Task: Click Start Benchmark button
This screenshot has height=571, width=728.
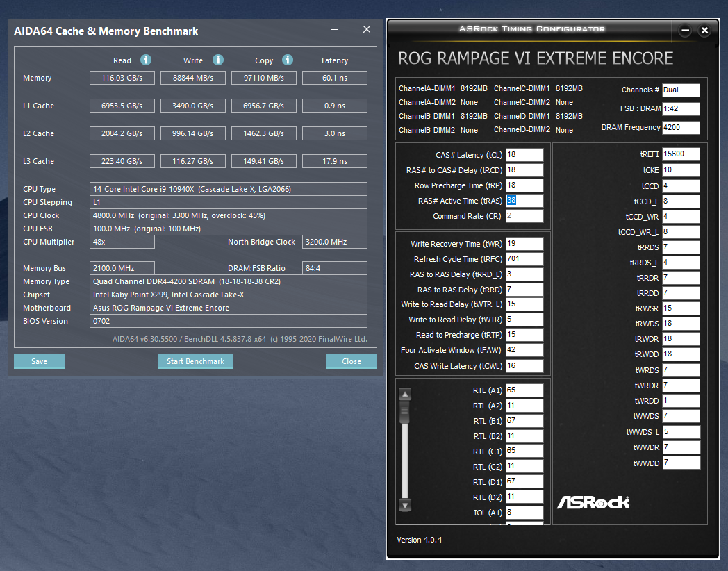Action: pyautogui.click(x=195, y=361)
